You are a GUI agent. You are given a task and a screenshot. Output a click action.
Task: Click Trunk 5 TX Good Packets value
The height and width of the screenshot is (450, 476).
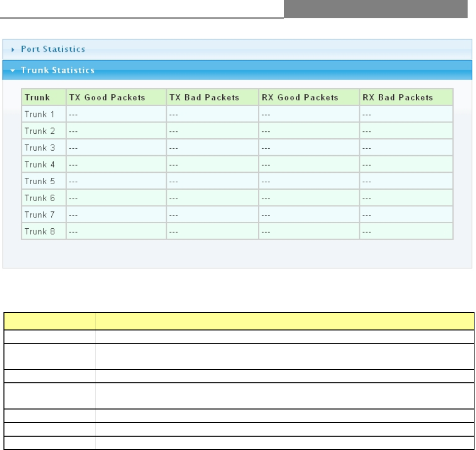pos(116,181)
